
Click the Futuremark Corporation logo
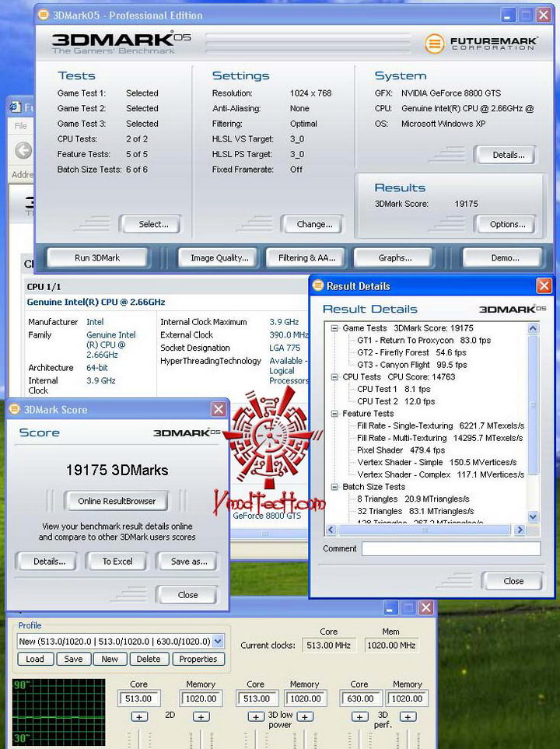pyautogui.click(x=481, y=44)
